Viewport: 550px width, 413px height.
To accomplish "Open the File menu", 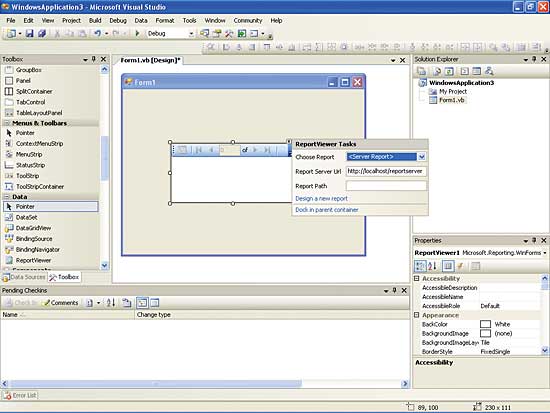I will pos(11,20).
